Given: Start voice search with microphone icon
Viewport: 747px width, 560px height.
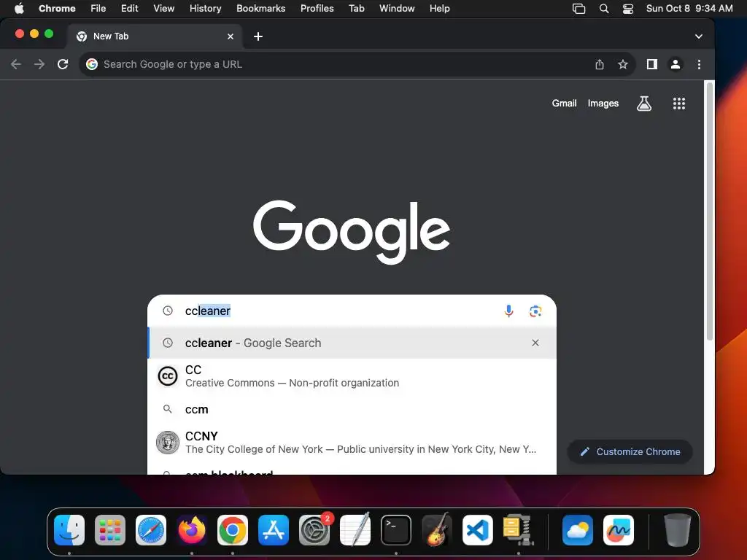Looking at the screenshot, I should point(508,311).
